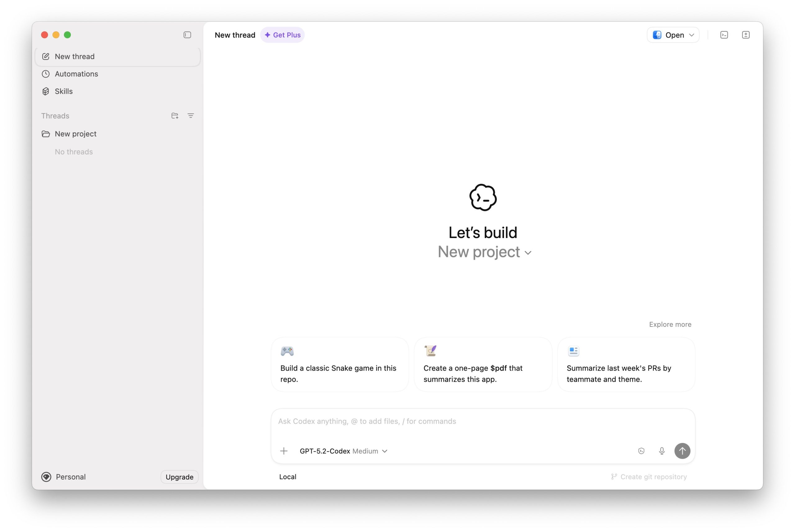The height and width of the screenshot is (532, 795).
Task: Submit the prompt with the arrow button
Action: coord(682,451)
